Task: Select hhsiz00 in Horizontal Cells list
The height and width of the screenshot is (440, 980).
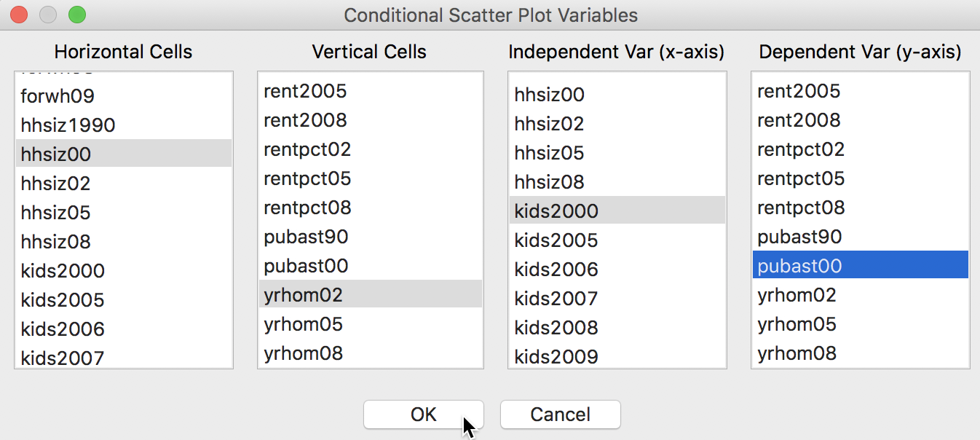Action: click(x=124, y=154)
